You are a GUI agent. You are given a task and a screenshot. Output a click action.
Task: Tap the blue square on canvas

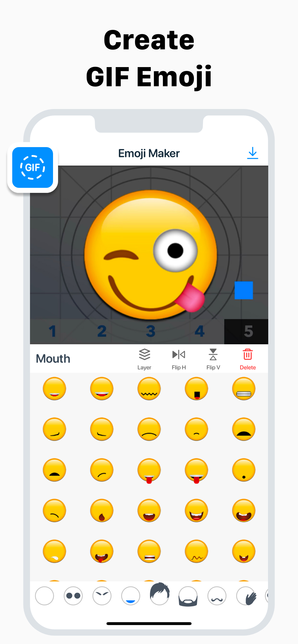click(244, 290)
